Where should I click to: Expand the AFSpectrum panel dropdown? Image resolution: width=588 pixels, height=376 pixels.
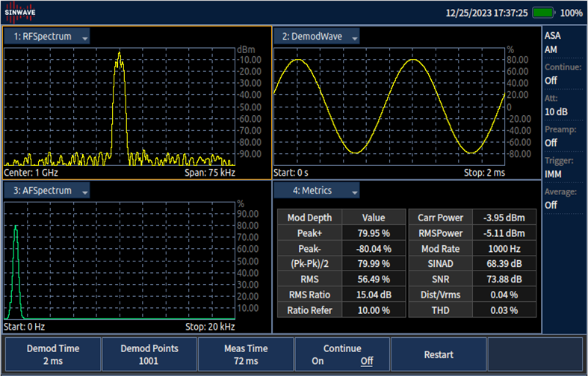85,191
